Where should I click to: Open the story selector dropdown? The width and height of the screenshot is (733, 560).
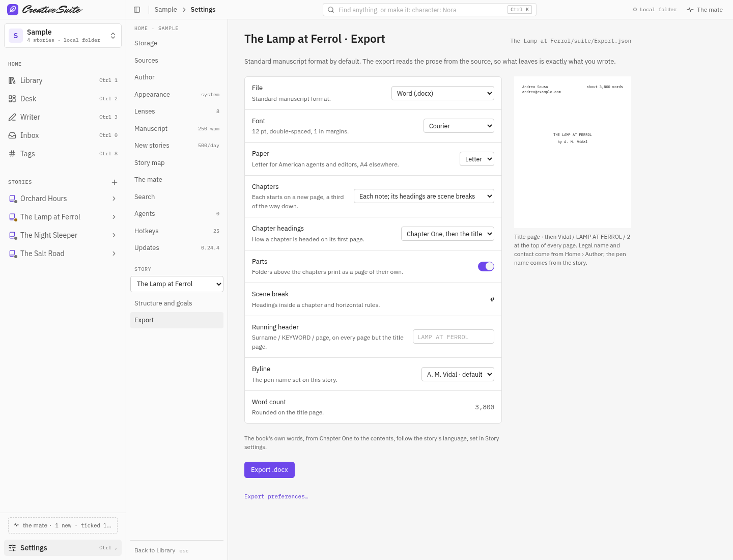pos(177,284)
